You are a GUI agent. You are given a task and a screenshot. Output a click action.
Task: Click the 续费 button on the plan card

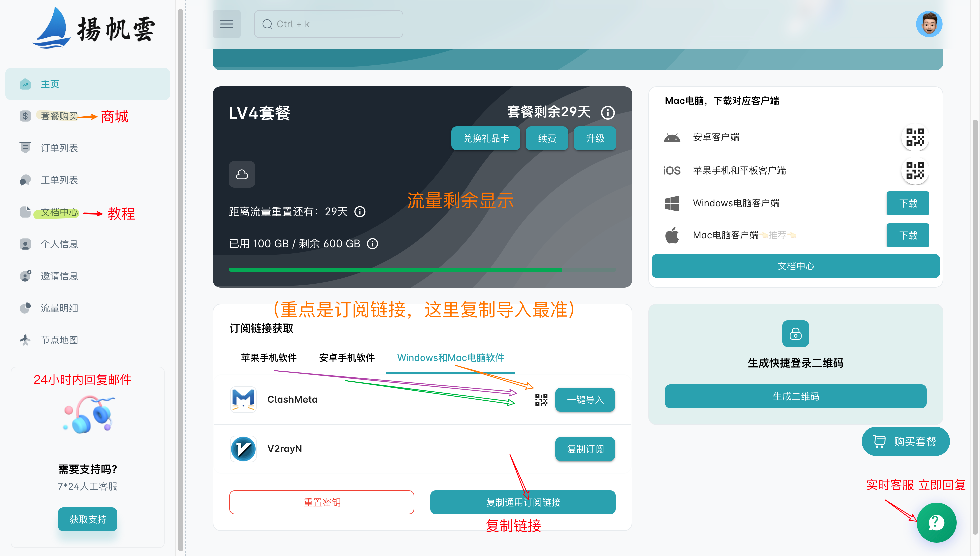(546, 138)
